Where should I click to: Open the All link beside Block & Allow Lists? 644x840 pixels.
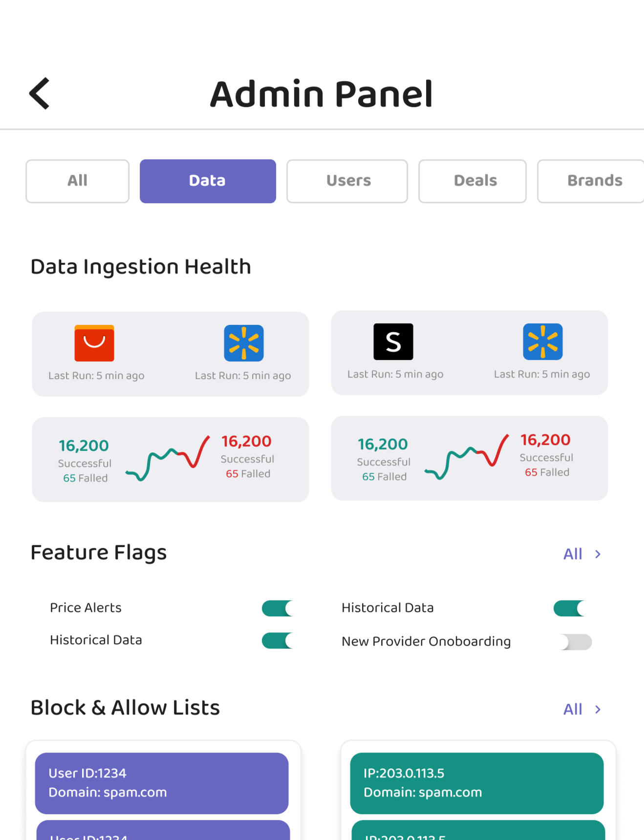(x=573, y=710)
